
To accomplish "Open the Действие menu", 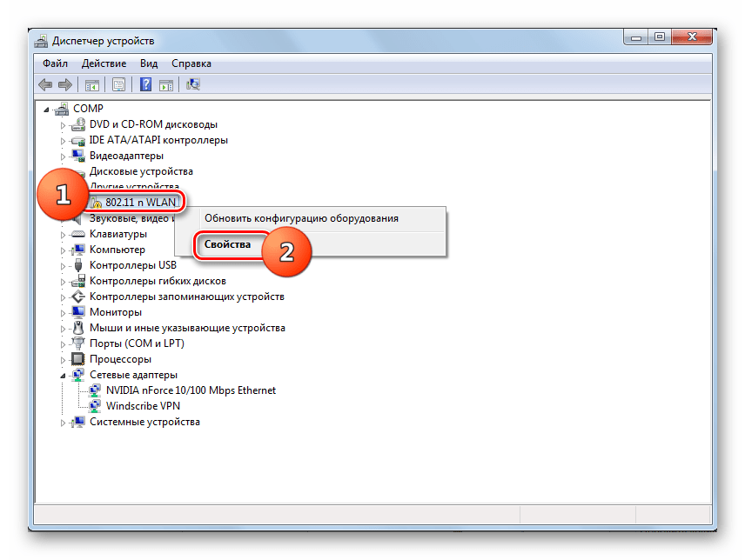I will [104, 63].
